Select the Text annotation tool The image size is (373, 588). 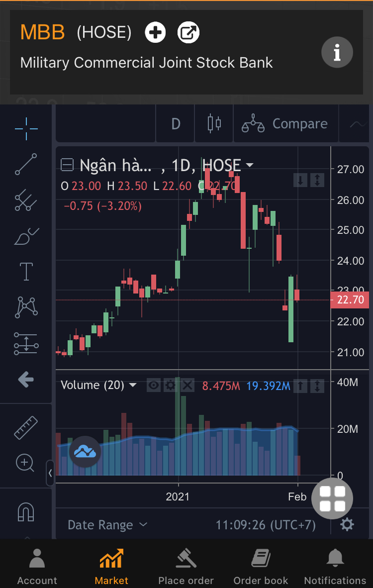tap(26, 272)
